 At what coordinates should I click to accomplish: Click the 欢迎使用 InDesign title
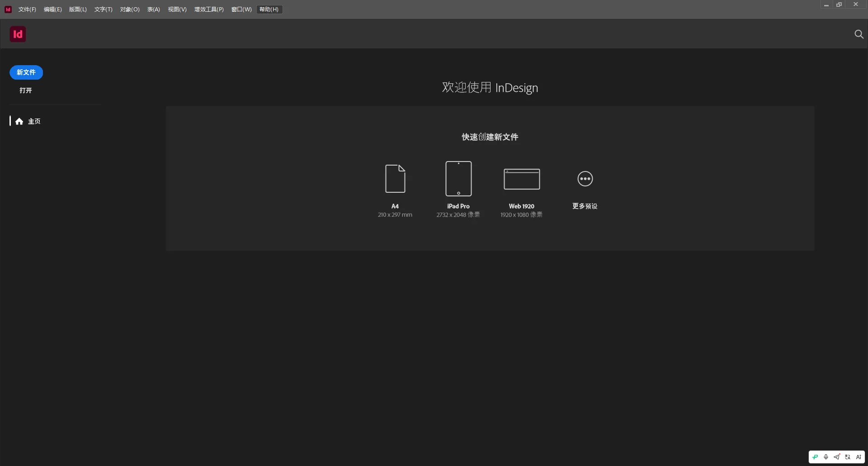(x=490, y=87)
